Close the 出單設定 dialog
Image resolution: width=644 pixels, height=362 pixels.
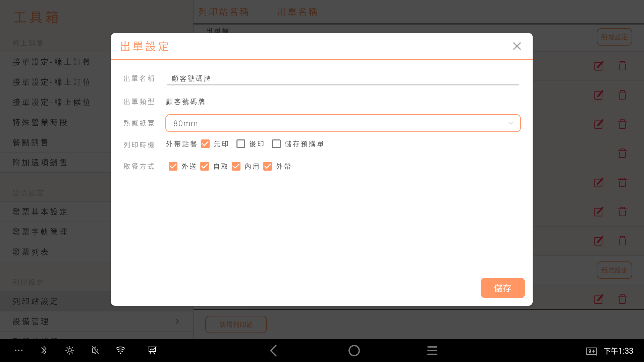pyautogui.click(x=517, y=46)
